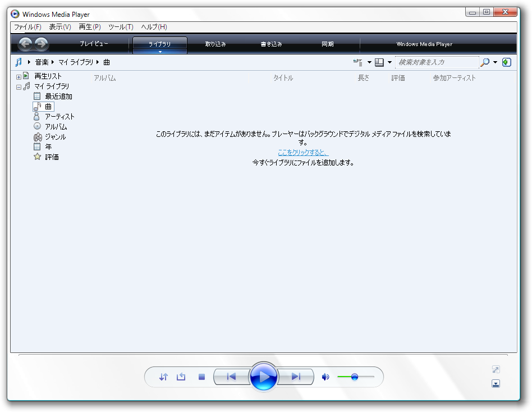532x413 pixels.
Task: Open the 再生(P) menu
Action: pyautogui.click(x=90, y=27)
